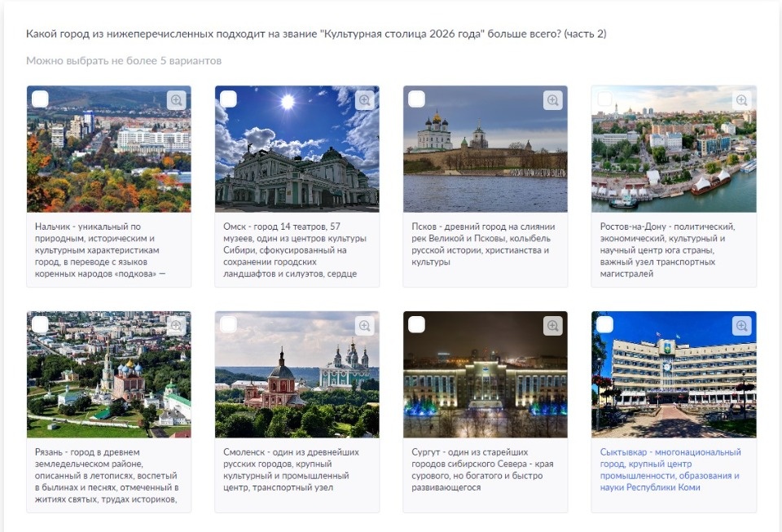782x532 pixels.
Task: Select the Omsk checkbox
Action: (229, 99)
